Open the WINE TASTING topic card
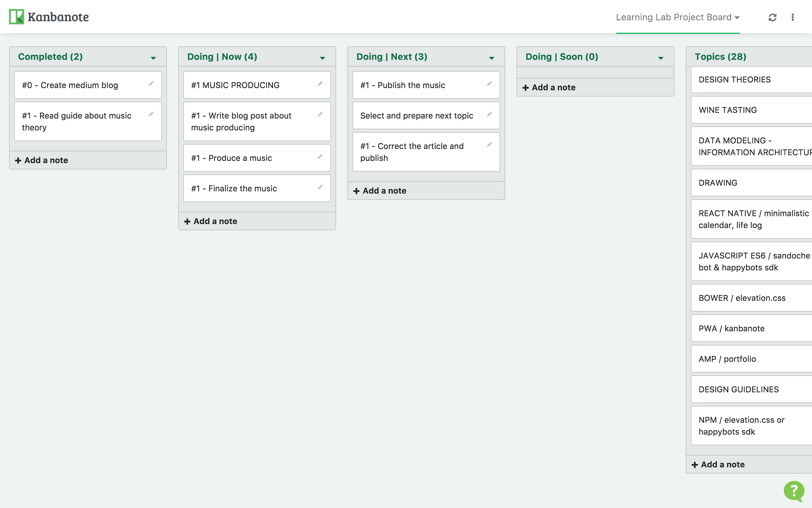The image size is (812, 508). tap(751, 110)
